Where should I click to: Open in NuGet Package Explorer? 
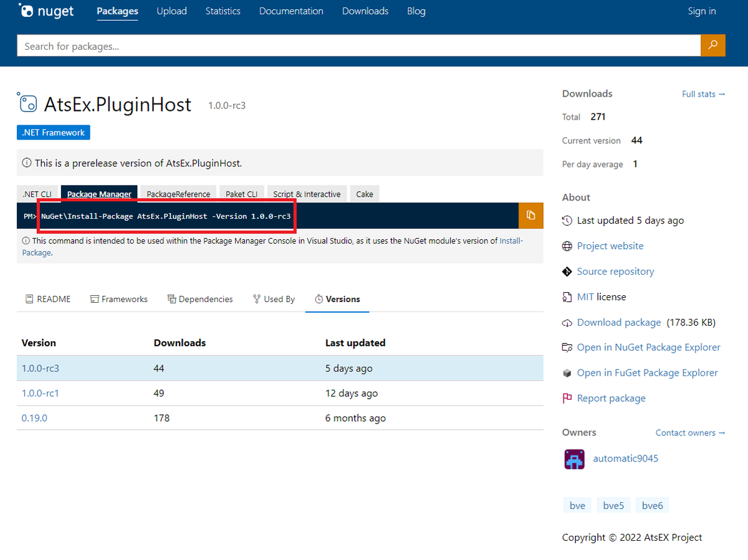pyautogui.click(x=649, y=348)
